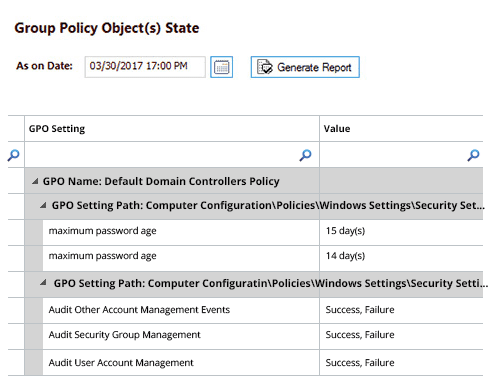Click the Value column search icon
The width and height of the screenshot is (500, 390).
click(x=473, y=155)
